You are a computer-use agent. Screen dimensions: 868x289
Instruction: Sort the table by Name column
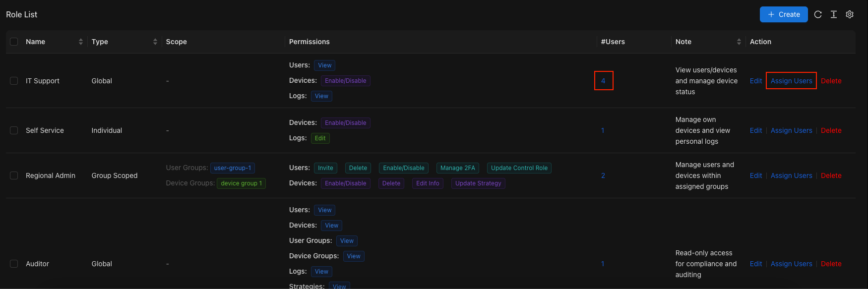(x=81, y=42)
